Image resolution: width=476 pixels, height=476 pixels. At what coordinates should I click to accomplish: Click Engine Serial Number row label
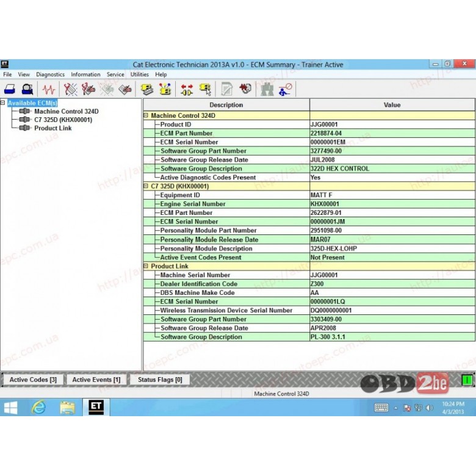193,204
